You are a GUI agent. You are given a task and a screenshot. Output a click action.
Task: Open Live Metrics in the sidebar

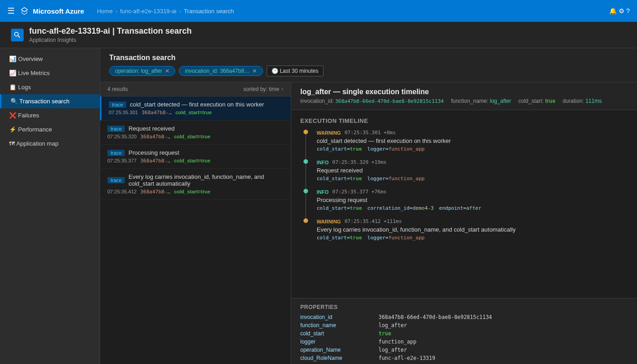click(x=50, y=73)
